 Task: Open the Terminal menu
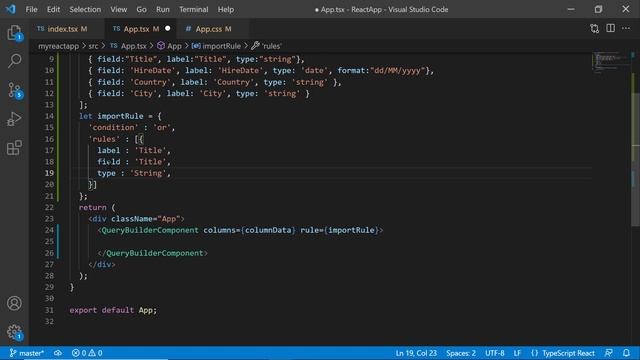193,9
